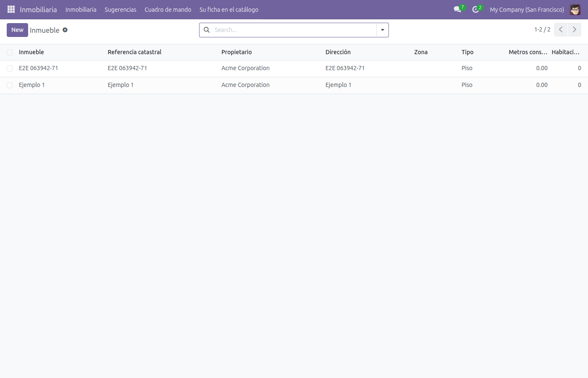Viewport: 588px width, 378px height.
Task: Open Su ficha en el catálogo menu
Action: (x=229, y=10)
